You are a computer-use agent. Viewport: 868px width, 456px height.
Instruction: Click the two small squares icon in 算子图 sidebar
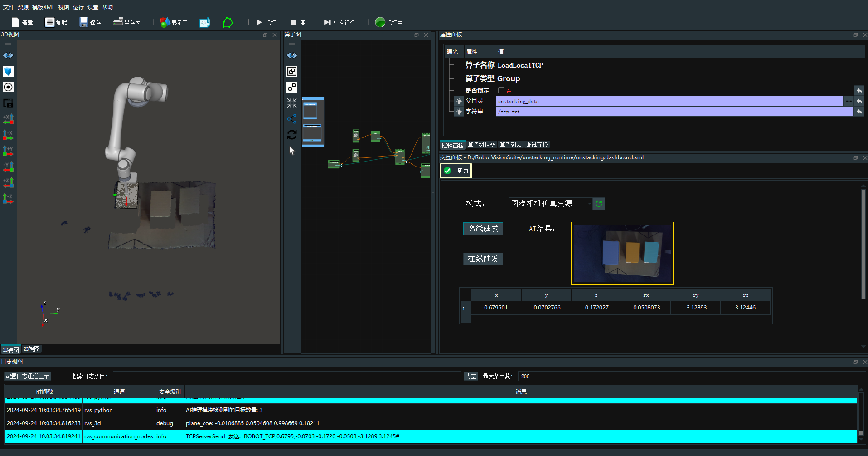point(292,87)
